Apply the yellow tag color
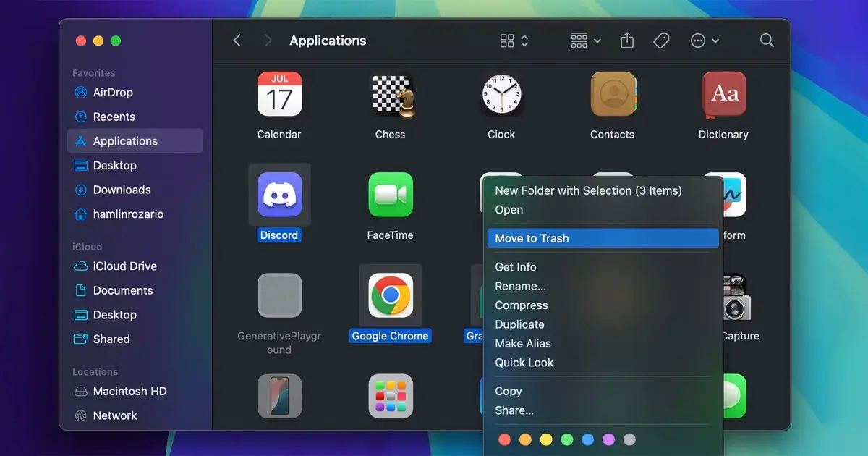Viewport: 868px width, 456px height. (546, 439)
